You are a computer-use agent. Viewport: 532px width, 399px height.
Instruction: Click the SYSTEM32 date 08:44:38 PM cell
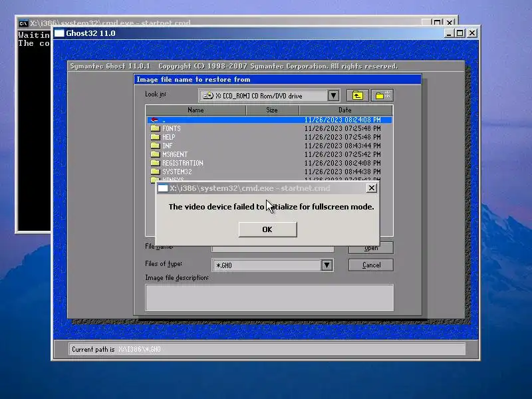click(x=342, y=172)
